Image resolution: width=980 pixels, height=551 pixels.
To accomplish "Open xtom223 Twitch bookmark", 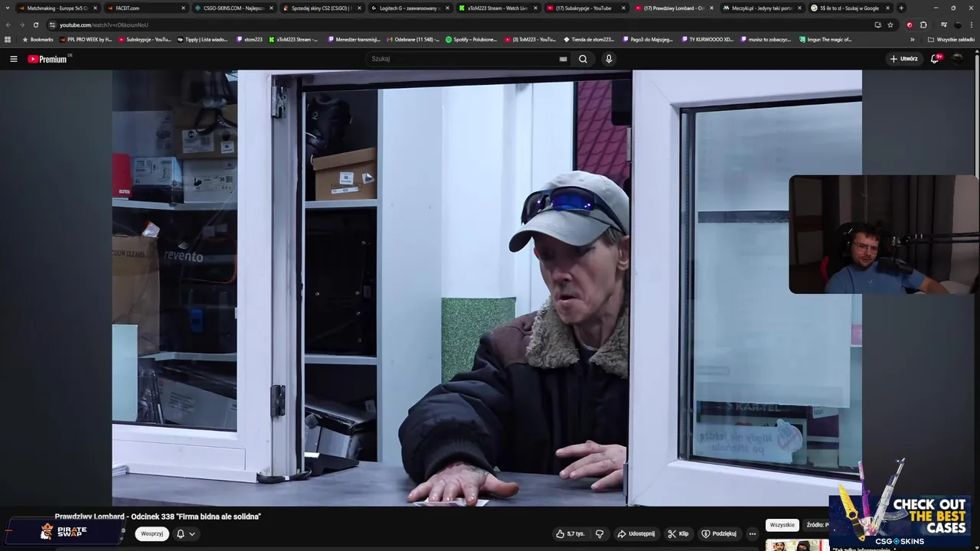I will 249,39.
